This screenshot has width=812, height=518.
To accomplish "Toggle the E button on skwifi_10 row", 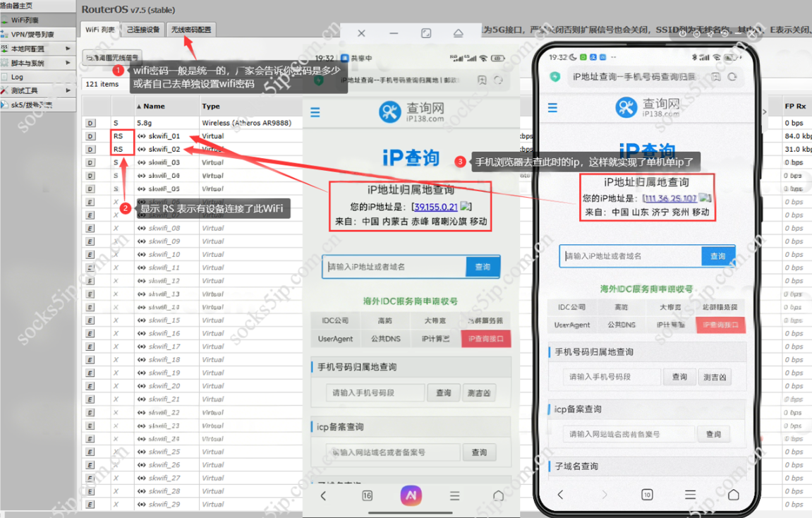I will [90, 255].
